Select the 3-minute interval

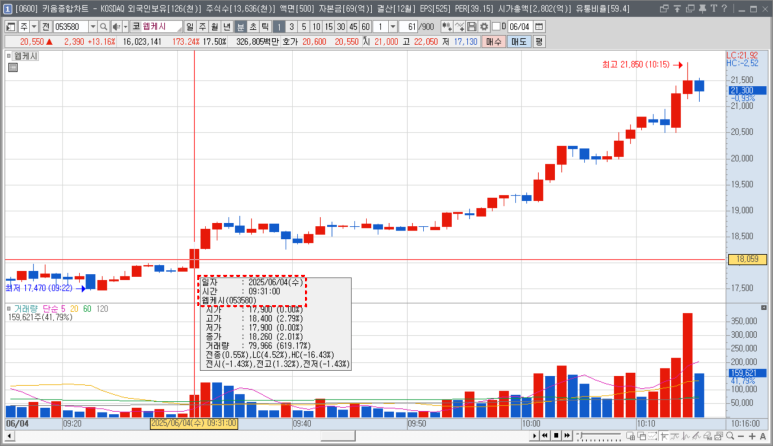coord(291,27)
